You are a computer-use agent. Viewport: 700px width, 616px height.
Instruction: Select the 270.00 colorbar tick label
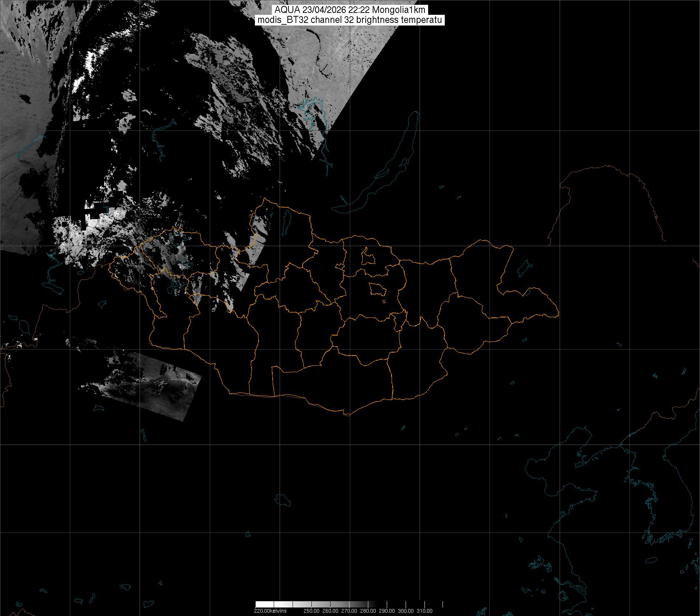(349, 611)
